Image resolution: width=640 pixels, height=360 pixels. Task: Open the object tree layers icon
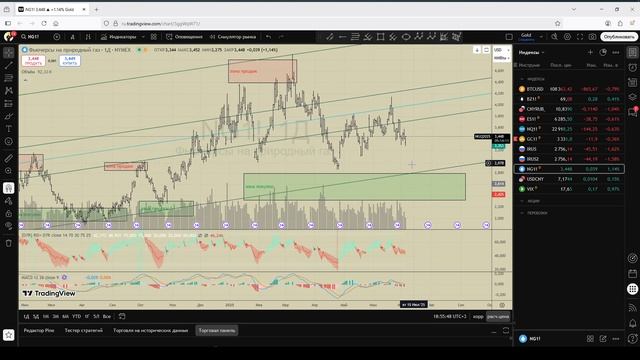tap(632, 97)
